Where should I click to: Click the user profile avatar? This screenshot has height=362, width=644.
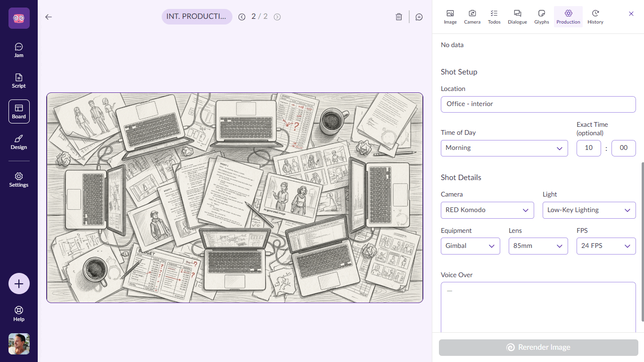pyautogui.click(x=19, y=344)
